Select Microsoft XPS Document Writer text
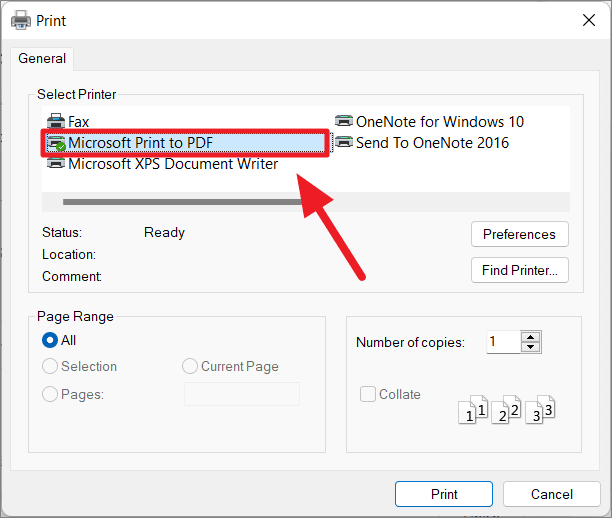612x518 pixels. coord(173,164)
